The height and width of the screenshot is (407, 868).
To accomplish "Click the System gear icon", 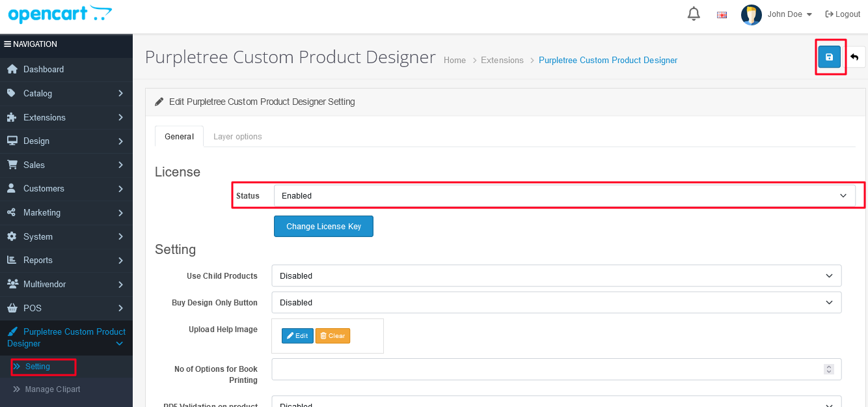I will pos(12,236).
